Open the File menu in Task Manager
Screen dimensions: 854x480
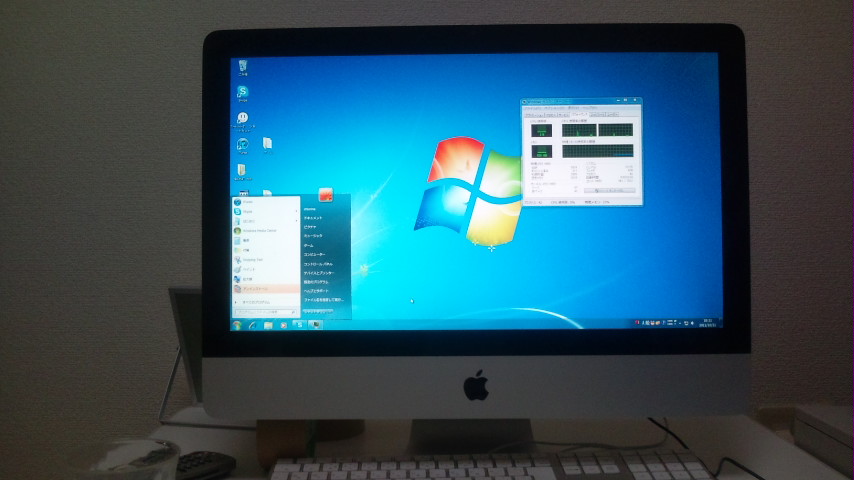coord(533,108)
